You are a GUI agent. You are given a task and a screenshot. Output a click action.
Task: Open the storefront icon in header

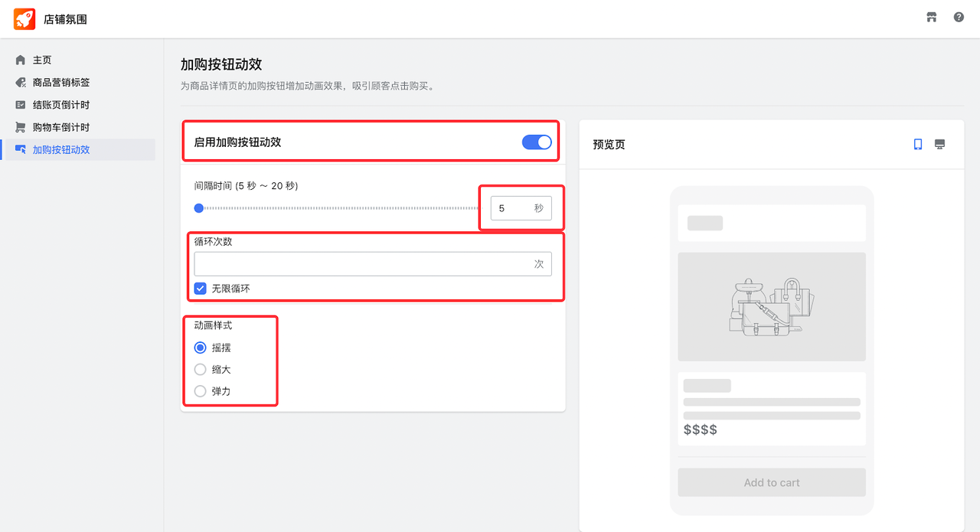(x=931, y=16)
